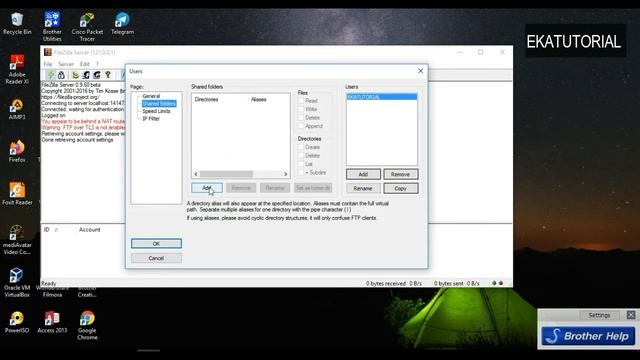Open the Edit menu
The image size is (640, 360).
point(84,64)
